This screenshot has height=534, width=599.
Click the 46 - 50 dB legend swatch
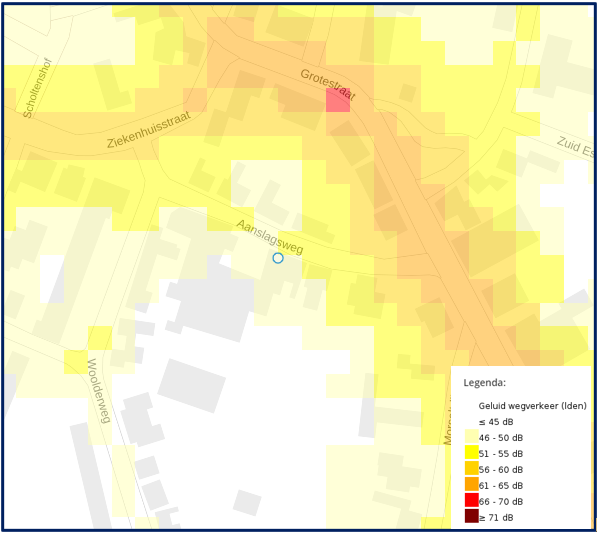(472, 438)
